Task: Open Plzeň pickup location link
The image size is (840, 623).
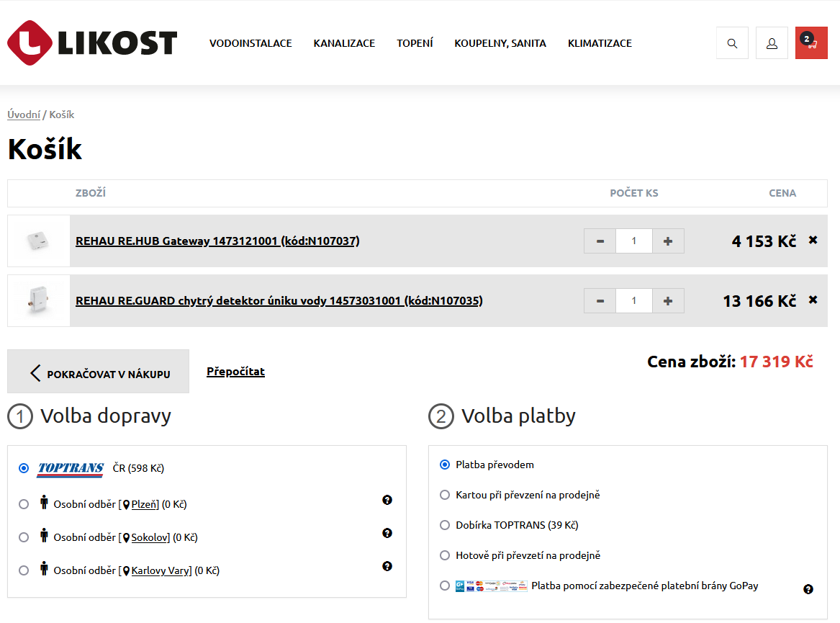Action: [144, 504]
